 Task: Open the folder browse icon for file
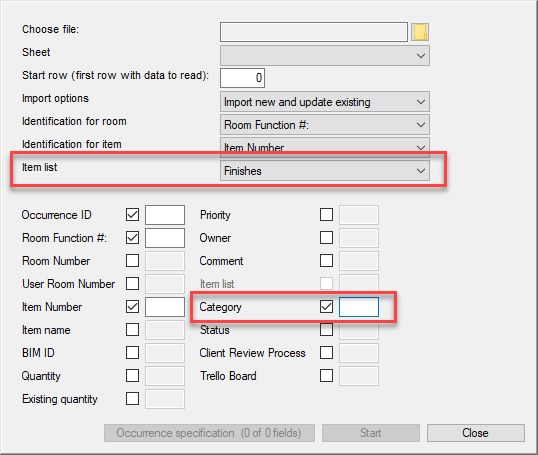click(x=420, y=32)
